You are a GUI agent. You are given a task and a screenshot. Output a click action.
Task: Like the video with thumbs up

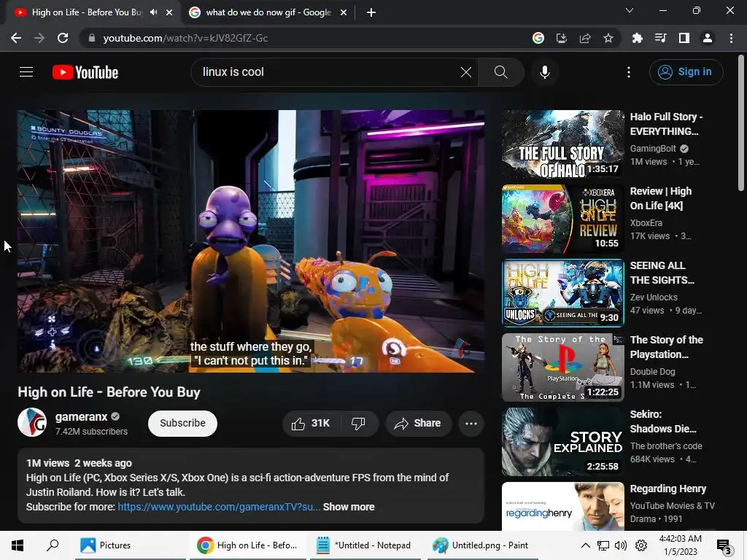click(x=311, y=424)
